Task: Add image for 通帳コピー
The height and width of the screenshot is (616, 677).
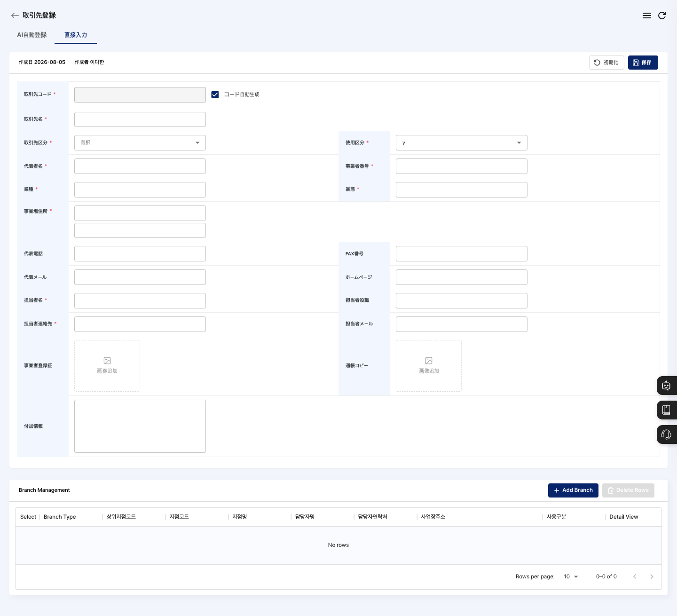Action: pyautogui.click(x=429, y=366)
